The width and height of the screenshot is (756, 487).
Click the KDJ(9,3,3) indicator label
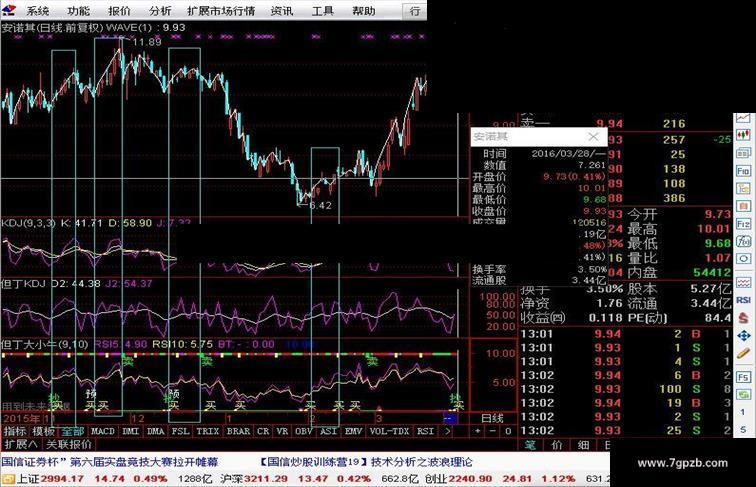pos(28,223)
